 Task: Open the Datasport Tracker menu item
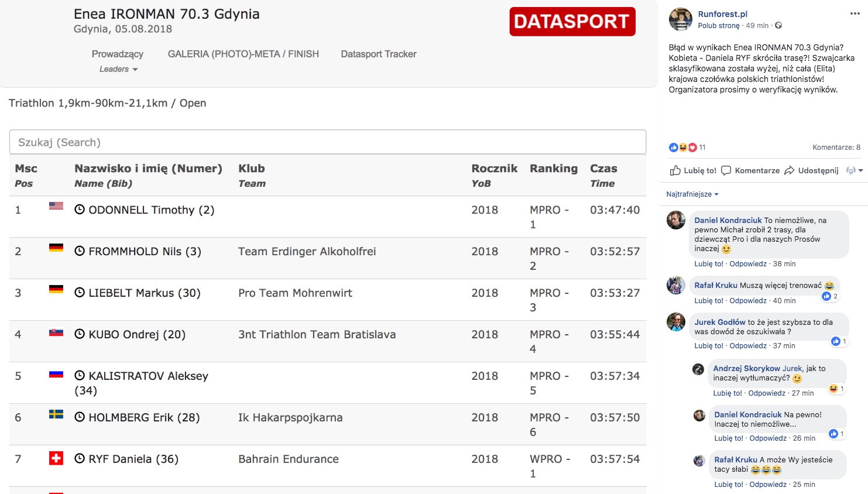(378, 54)
